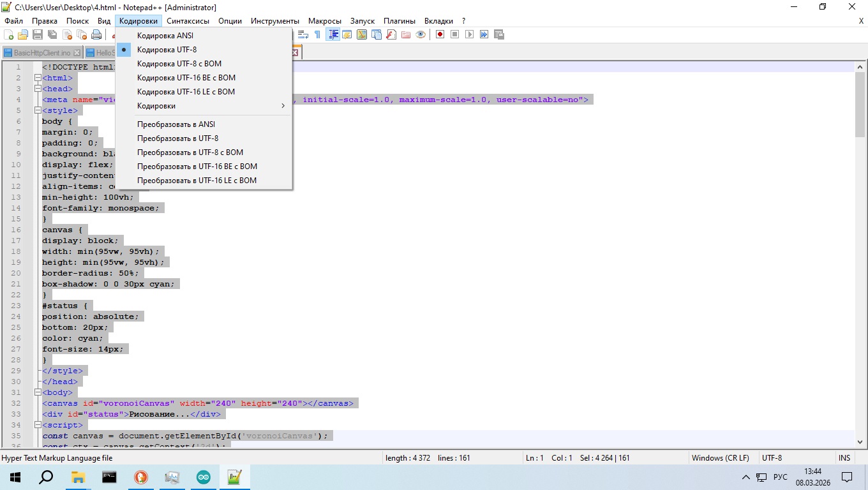Close the BasicHttpClient.ino tab
The width and height of the screenshot is (868, 490).
[x=77, y=52]
